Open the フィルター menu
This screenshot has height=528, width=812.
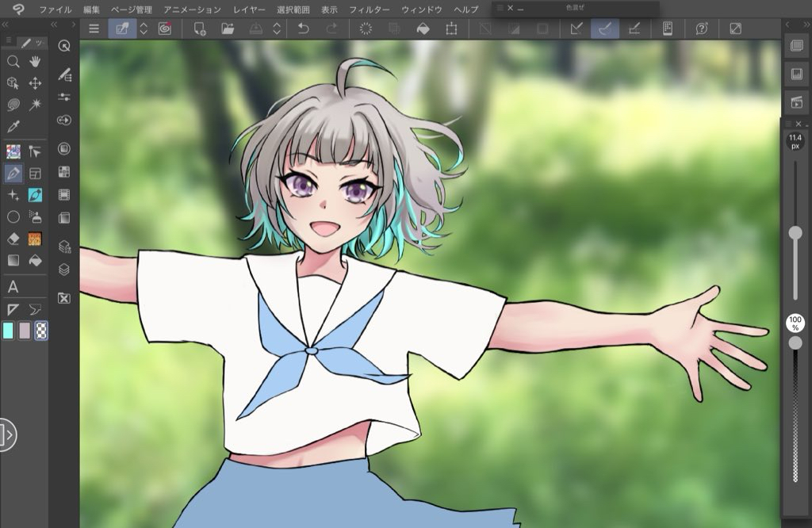pyautogui.click(x=370, y=10)
